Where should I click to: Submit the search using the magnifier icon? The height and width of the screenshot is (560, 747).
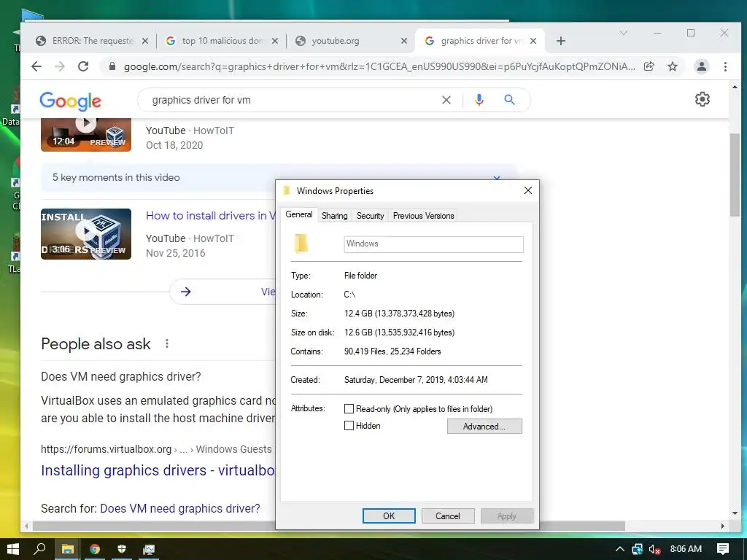point(509,100)
